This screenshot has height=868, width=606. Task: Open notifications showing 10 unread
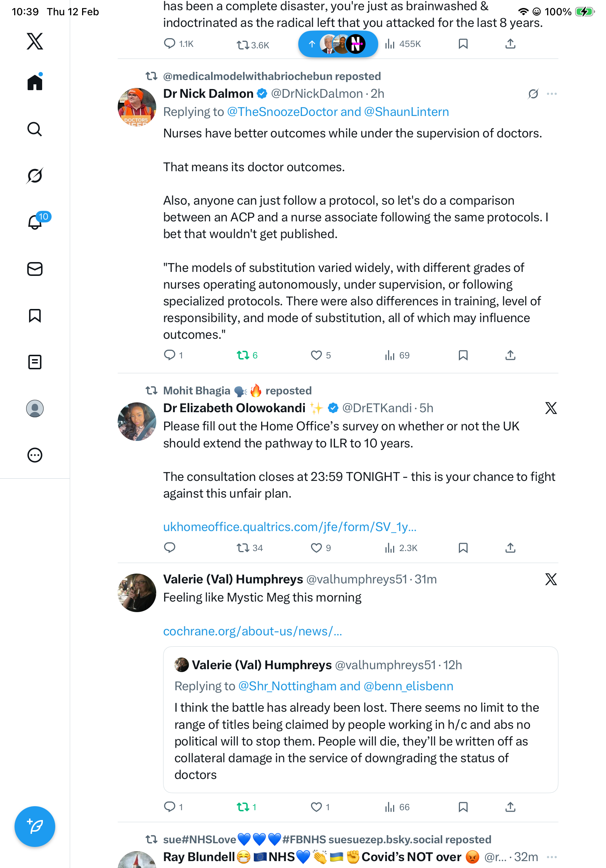36,222
